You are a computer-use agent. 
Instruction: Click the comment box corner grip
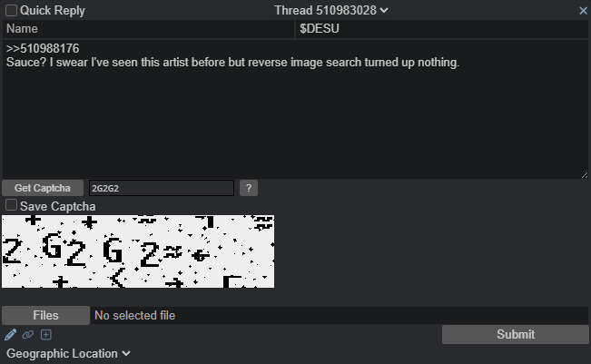pyautogui.click(x=585, y=175)
